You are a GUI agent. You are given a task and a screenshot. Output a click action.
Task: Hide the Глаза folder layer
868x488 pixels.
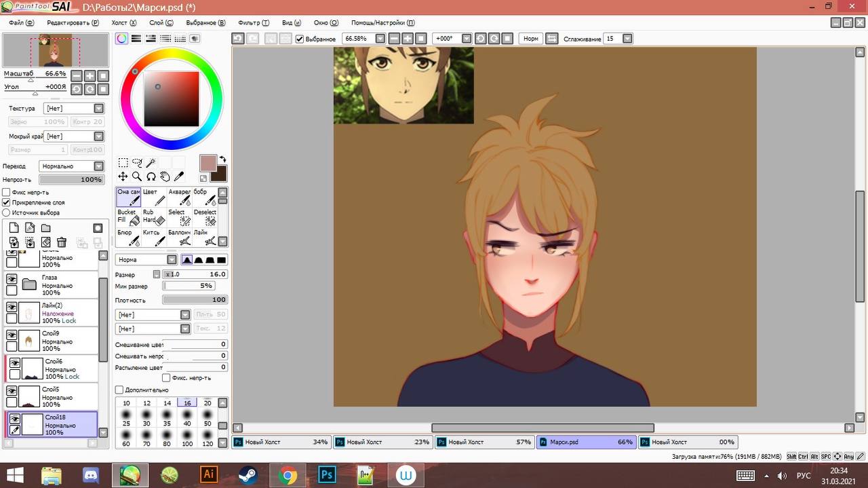click(x=12, y=278)
